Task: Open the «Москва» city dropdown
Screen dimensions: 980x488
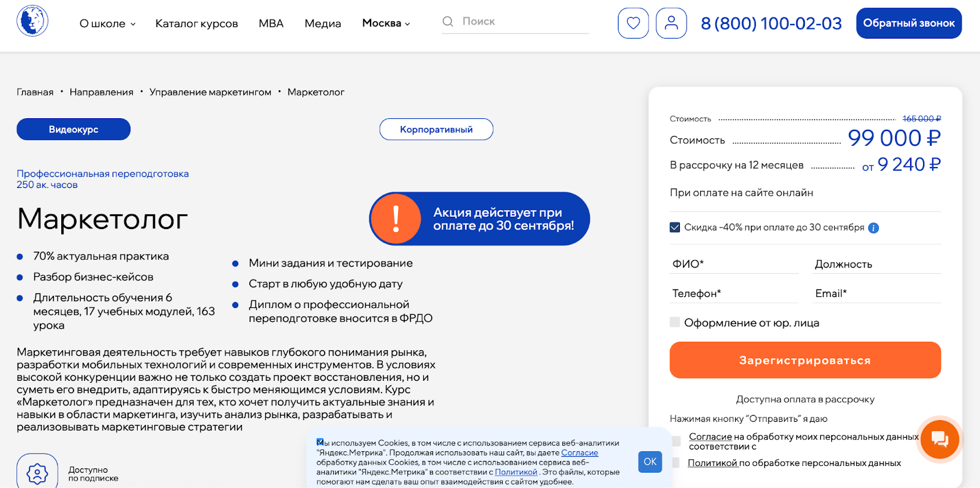Action: (386, 23)
